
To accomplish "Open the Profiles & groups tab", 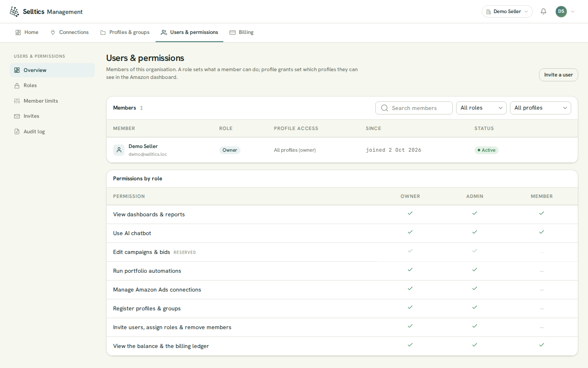I will tap(125, 32).
